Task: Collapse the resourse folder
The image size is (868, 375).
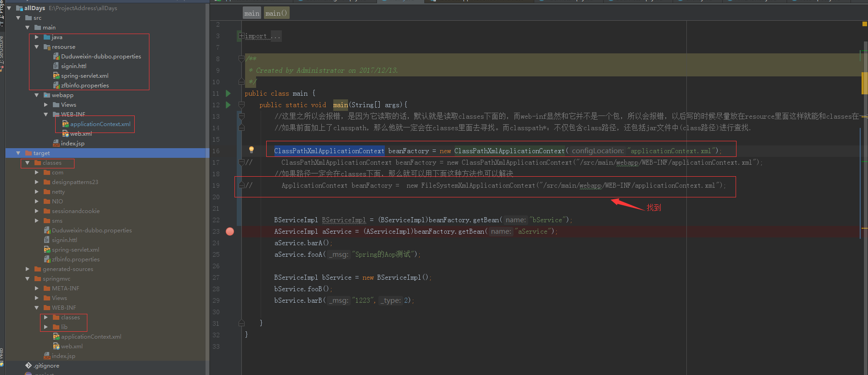Action: [36, 46]
